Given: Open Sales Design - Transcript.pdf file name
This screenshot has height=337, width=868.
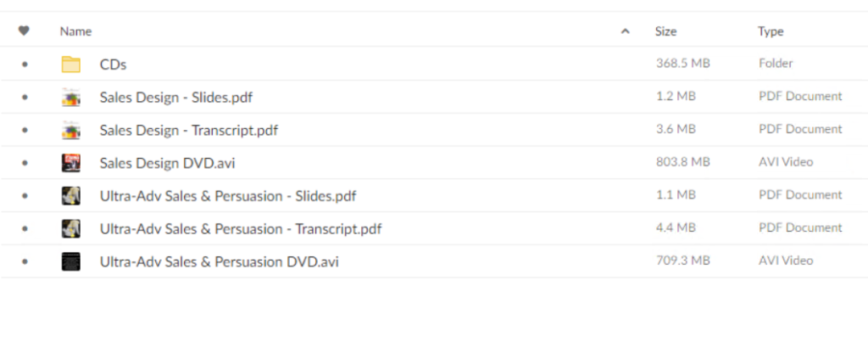Looking at the screenshot, I should (x=189, y=131).
